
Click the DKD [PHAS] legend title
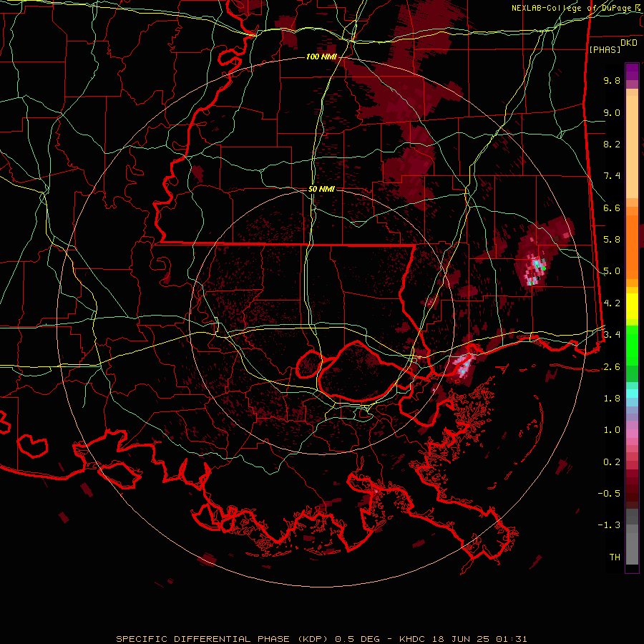pyautogui.click(x=613, y=46)
